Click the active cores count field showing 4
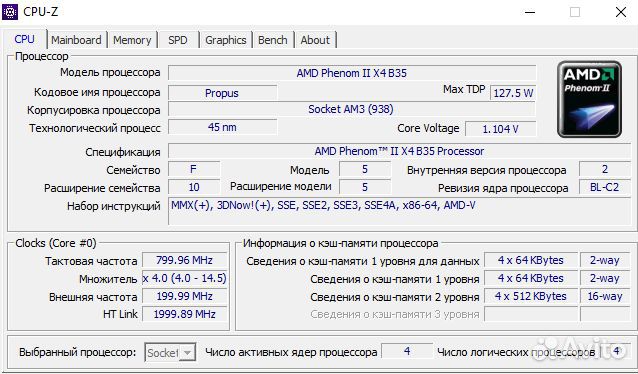 407,351
